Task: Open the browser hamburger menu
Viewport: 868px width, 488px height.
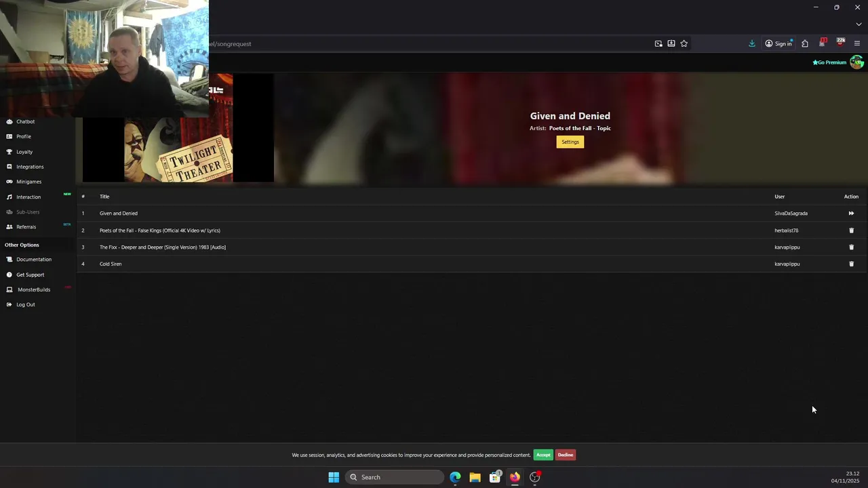Action: 857,44
